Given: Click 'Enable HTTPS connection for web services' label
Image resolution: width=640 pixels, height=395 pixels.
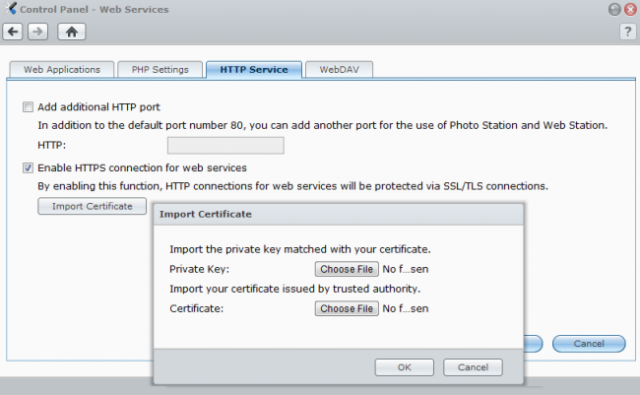Looking at the screenshot, I should 142,168.
